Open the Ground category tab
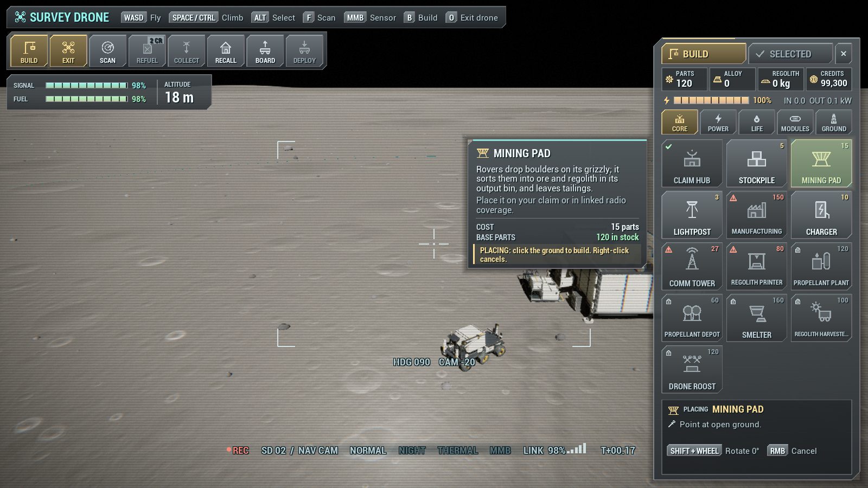The width and height of the screenshot is (868, 488). 834,122
